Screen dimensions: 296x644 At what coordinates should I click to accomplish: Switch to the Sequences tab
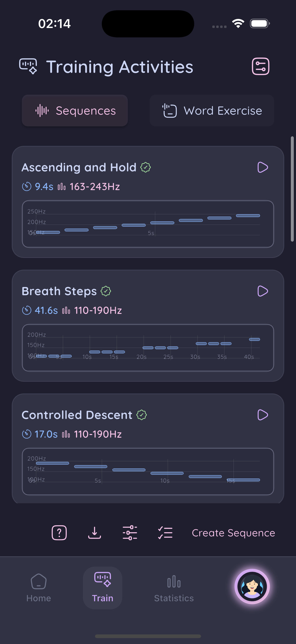pyautogui.click(x=75, y=111)
